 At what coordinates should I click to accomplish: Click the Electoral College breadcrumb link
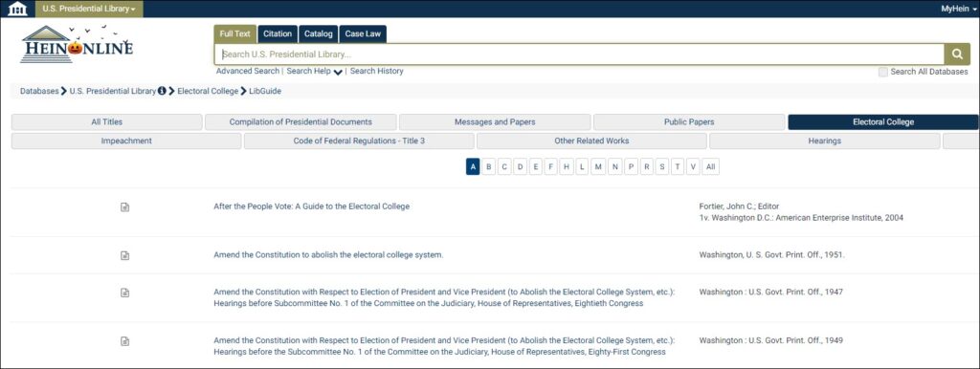click(x=208, y=91)
